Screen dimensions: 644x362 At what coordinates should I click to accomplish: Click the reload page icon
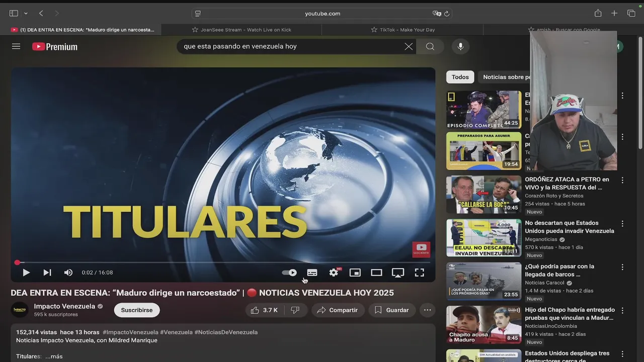click(446, 14)
